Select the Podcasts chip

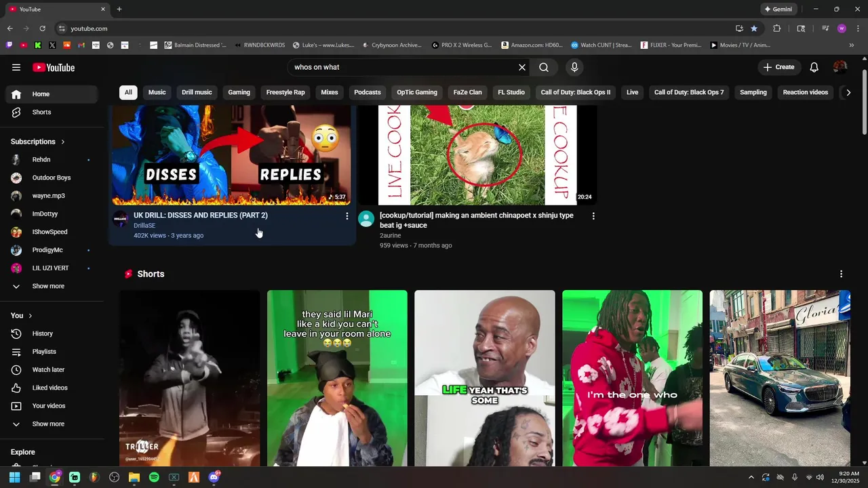point(368,92)
